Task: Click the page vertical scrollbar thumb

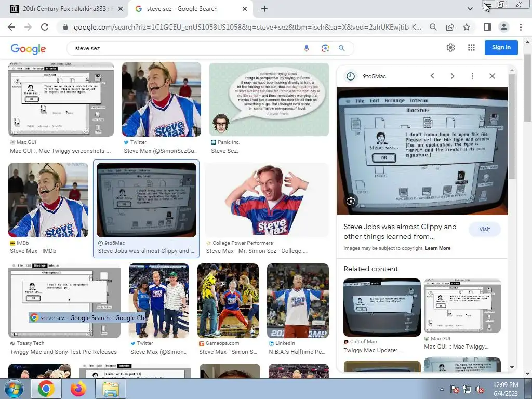Action: tap(528, 87)
